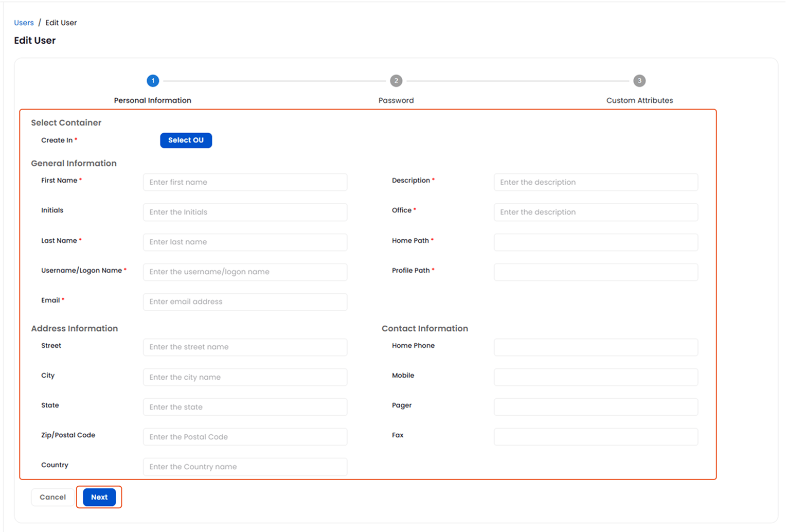
Task: Select the Username/Logon Name input
Action: click(x=245, y=272)
